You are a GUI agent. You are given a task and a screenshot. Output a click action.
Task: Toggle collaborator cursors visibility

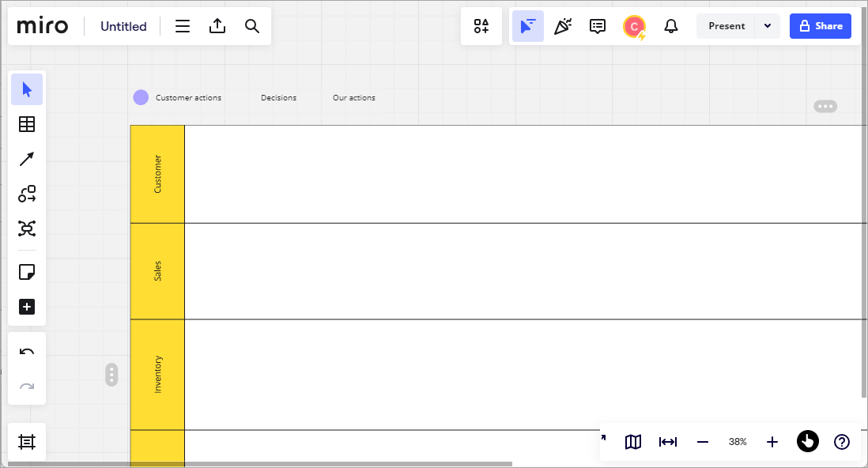tap(527, 26)
